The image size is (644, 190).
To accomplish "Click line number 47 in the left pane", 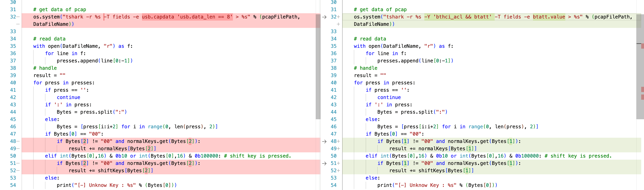I will pos(13,134).
